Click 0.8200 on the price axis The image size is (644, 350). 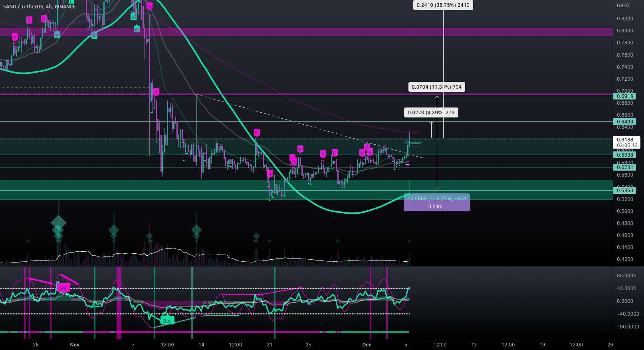625,19
